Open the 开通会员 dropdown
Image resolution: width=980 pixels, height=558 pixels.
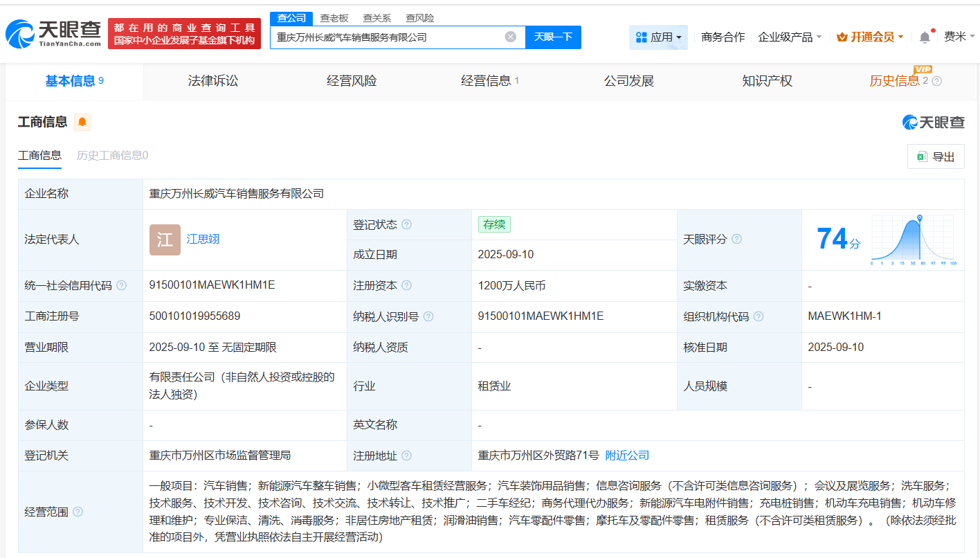coord(869,37)
